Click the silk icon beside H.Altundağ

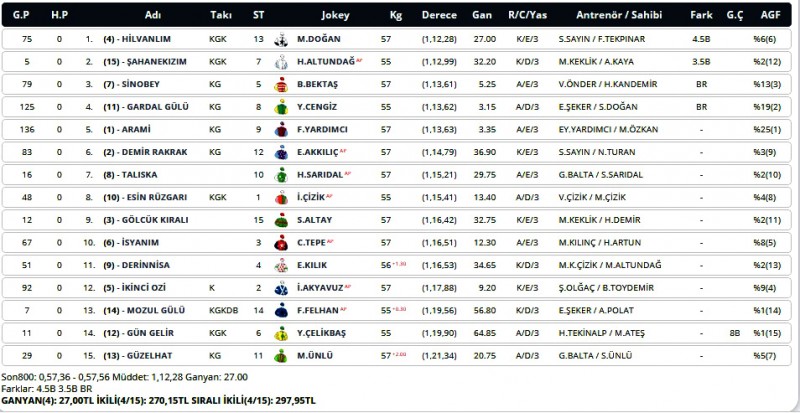(x=289, y=61)
